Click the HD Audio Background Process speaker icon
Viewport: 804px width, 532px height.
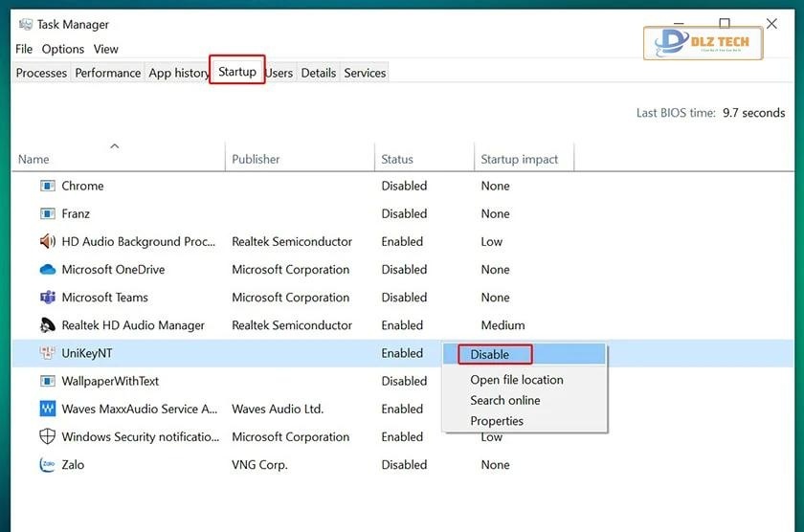(x=48, y=242)
